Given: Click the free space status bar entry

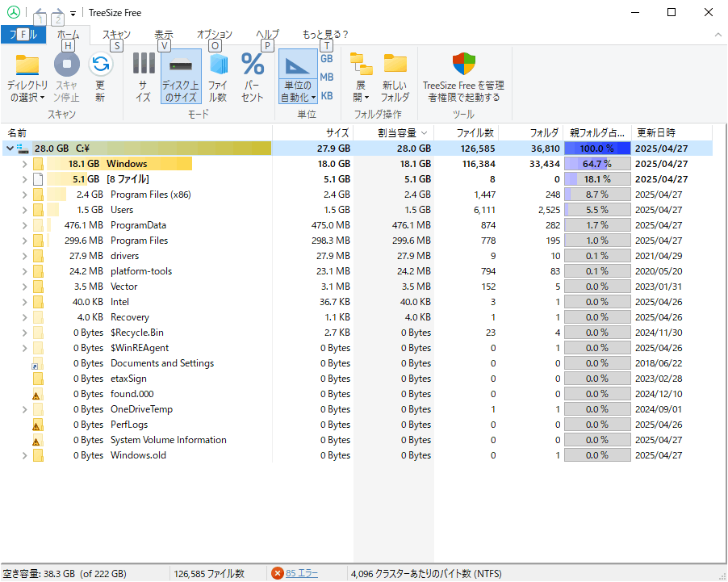Looking at the screenshot, I should [65, 574].
